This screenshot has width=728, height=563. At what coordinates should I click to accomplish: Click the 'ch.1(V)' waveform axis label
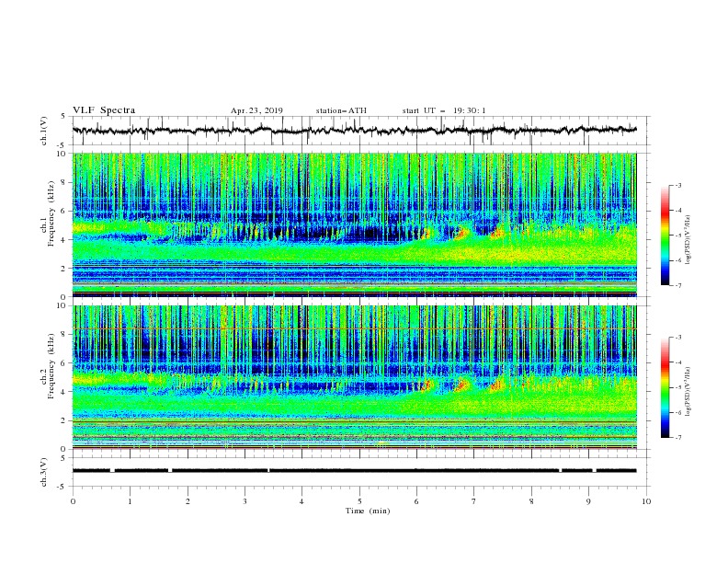click(44, 131)
